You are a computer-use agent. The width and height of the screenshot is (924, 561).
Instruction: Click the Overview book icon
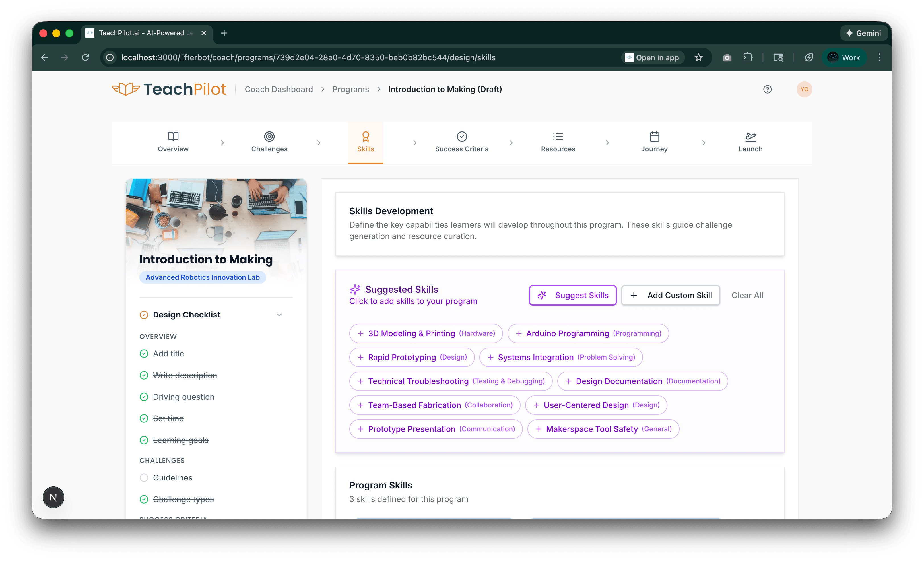[173, 137]
